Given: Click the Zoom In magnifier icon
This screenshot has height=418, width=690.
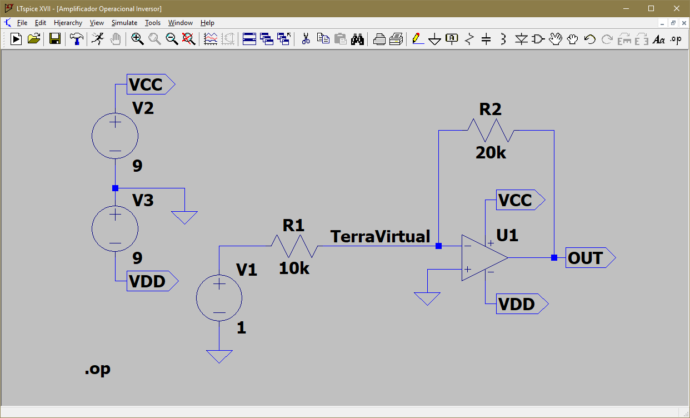Looking at the screenshot, I should click(137, 39).
